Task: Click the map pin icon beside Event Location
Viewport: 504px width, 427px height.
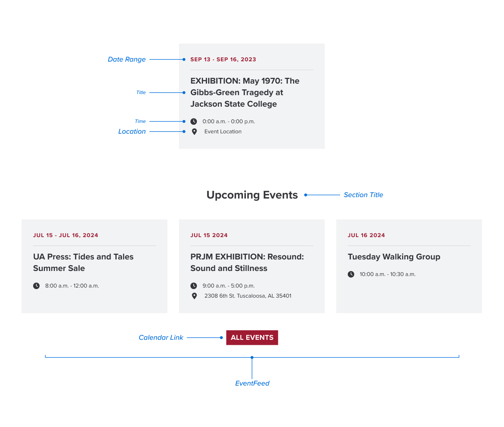Action: coord(194,132)
